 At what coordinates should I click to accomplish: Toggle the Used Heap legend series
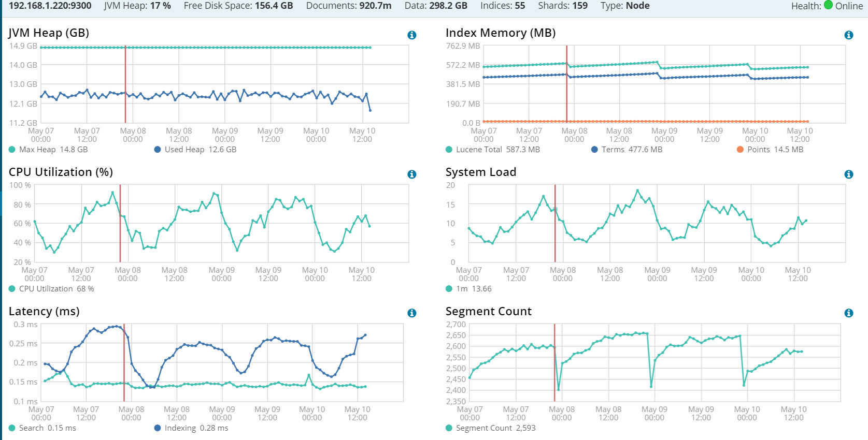coord(195,150)
